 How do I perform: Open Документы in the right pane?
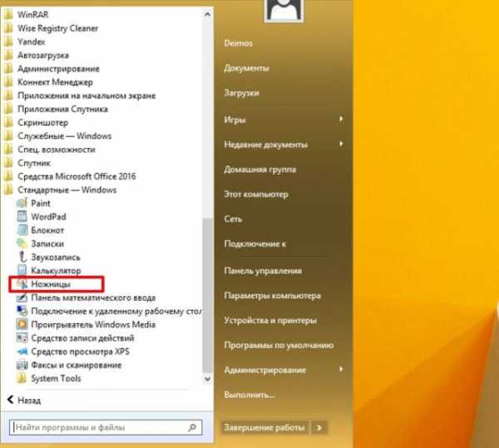click(x=247, y=68)
